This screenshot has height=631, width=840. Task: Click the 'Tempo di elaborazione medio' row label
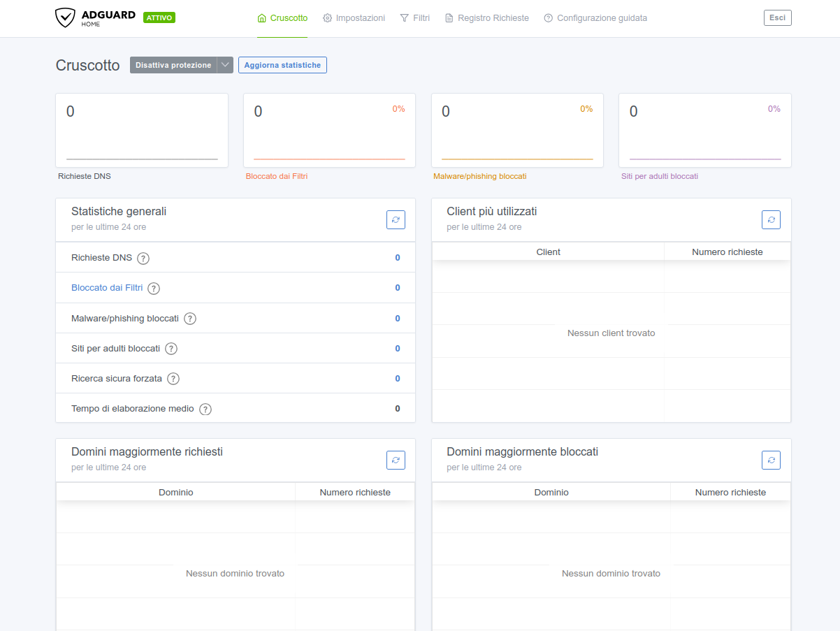click(x=133, y=408)
